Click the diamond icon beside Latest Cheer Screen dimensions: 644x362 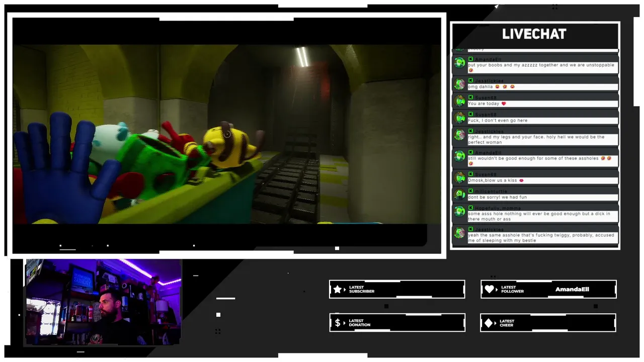pyautogui.click(x=489, y=323)
